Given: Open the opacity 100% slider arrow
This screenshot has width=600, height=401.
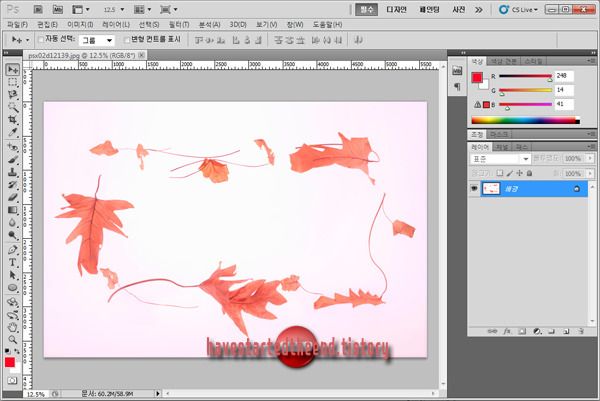Looking at the screenshot, I should [x=590, y=158].
